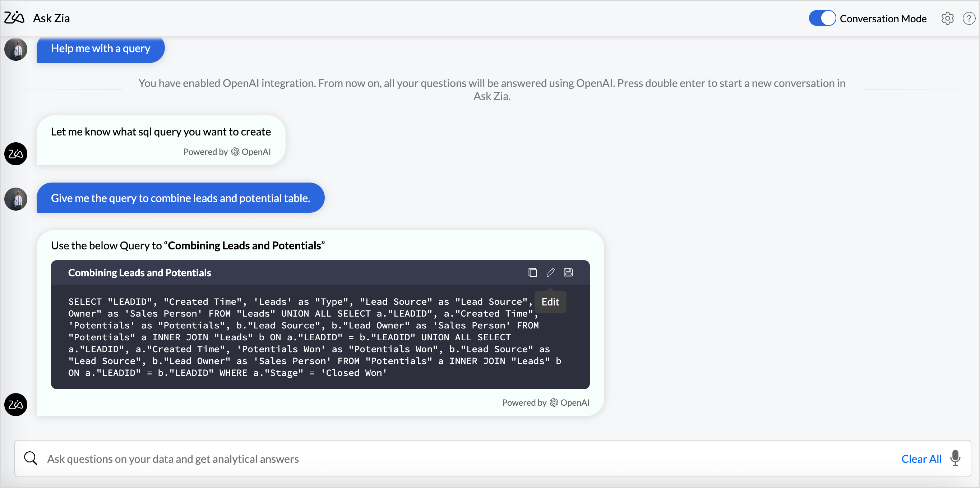Image resolution: width=980 pixels, height=488 pixels.
Task: Click the OpenAI integration enabled notice
Action: [491, 89]
